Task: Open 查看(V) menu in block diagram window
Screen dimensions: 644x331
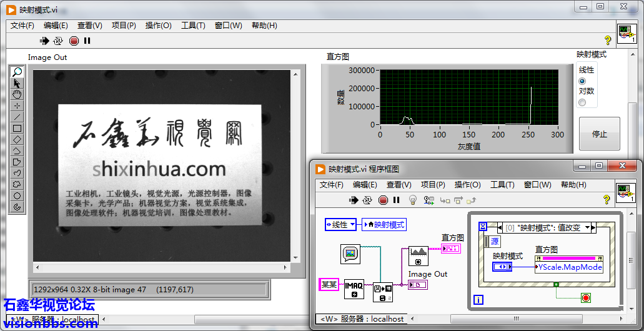Action: click(399, 185)
